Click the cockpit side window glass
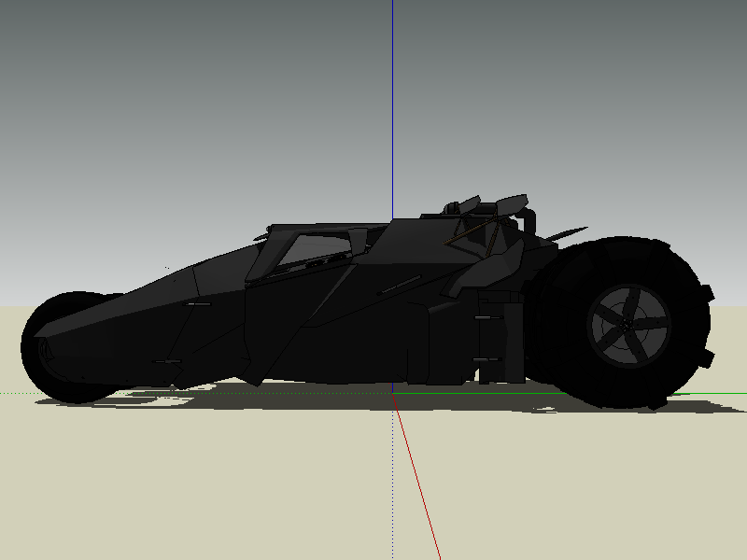This screenshot has width=747, height=560. tap(315, 249)
